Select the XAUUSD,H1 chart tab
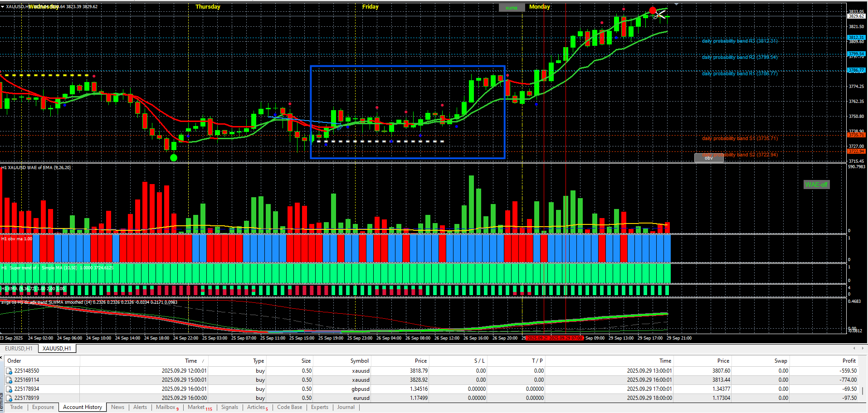868x413 pixels. coord(57,349)
